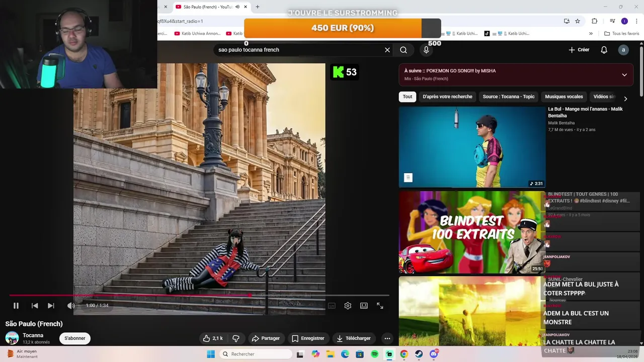Close the São Paulo (French) browser tab

tap(246, 7)
